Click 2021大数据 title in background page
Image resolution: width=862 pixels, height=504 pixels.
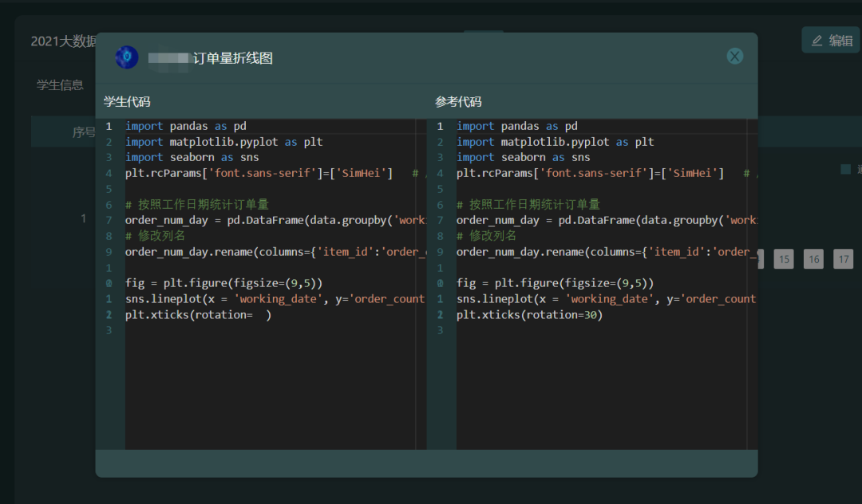tap(63, 41)
